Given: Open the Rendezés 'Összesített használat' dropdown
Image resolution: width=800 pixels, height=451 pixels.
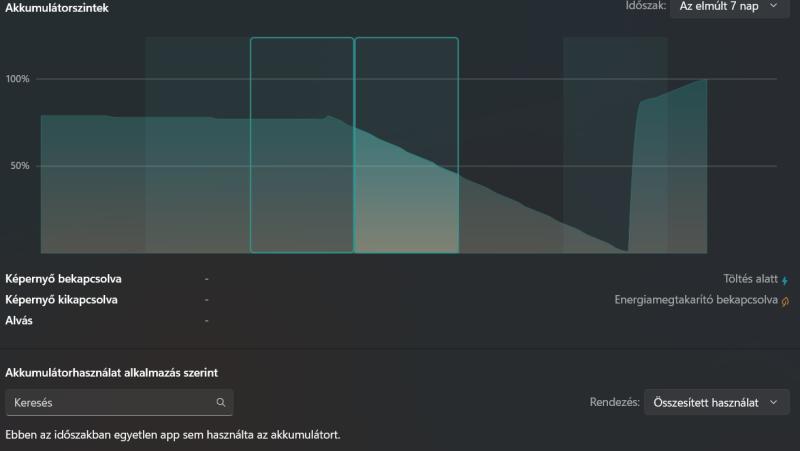Looking at the screenshot, I should pos(716,402).
